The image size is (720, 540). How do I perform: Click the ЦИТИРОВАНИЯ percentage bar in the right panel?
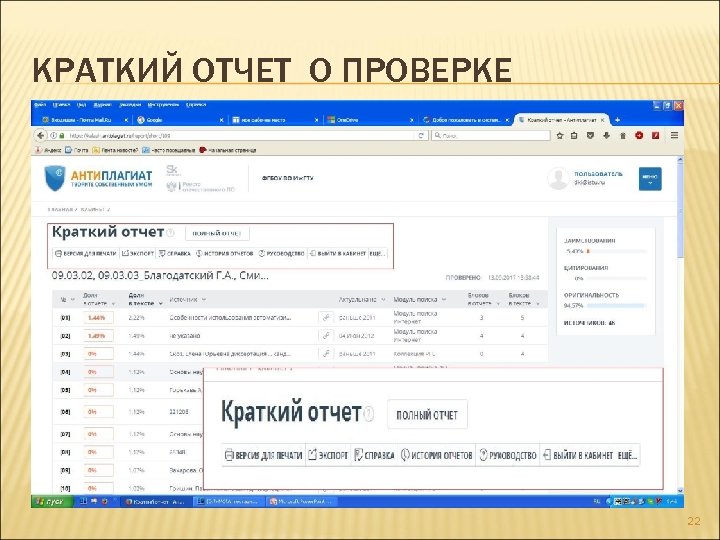[x=617, y=278]
